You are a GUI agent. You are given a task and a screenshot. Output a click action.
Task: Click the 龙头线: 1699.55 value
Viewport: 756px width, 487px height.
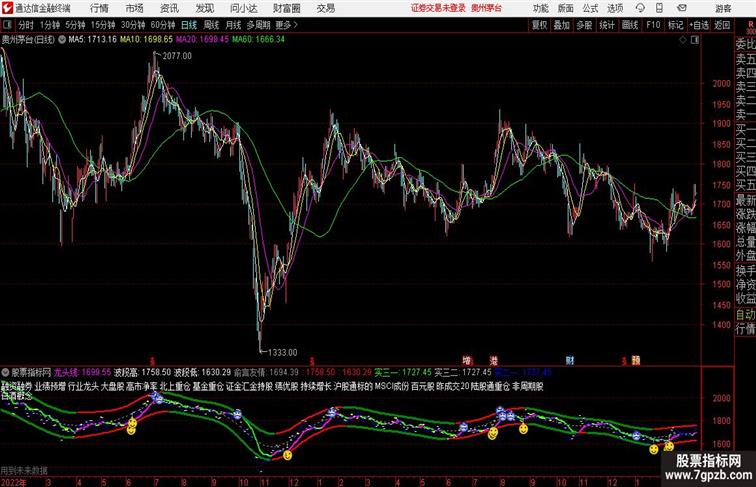coord(82,372)
